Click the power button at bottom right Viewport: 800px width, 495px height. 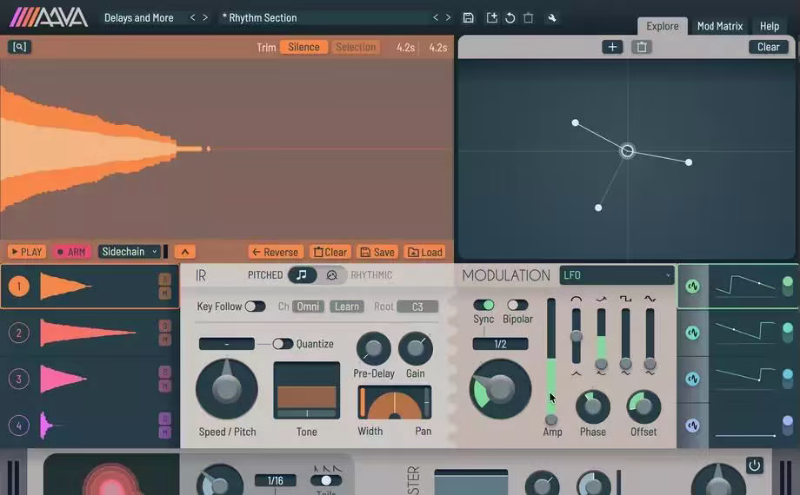(x=755, y=465)
